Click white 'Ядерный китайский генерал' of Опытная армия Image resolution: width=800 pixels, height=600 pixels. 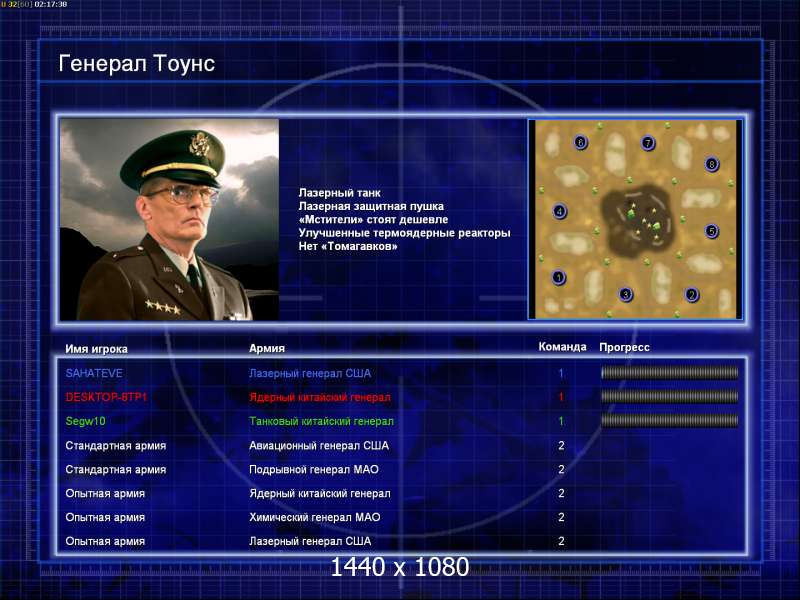[320, 493]
